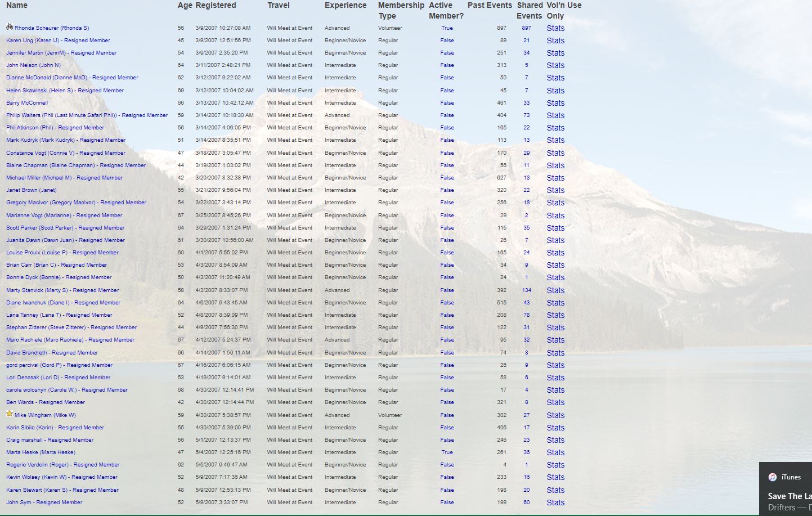
Task: Click the Past Events column header
Action: [490, 5]
